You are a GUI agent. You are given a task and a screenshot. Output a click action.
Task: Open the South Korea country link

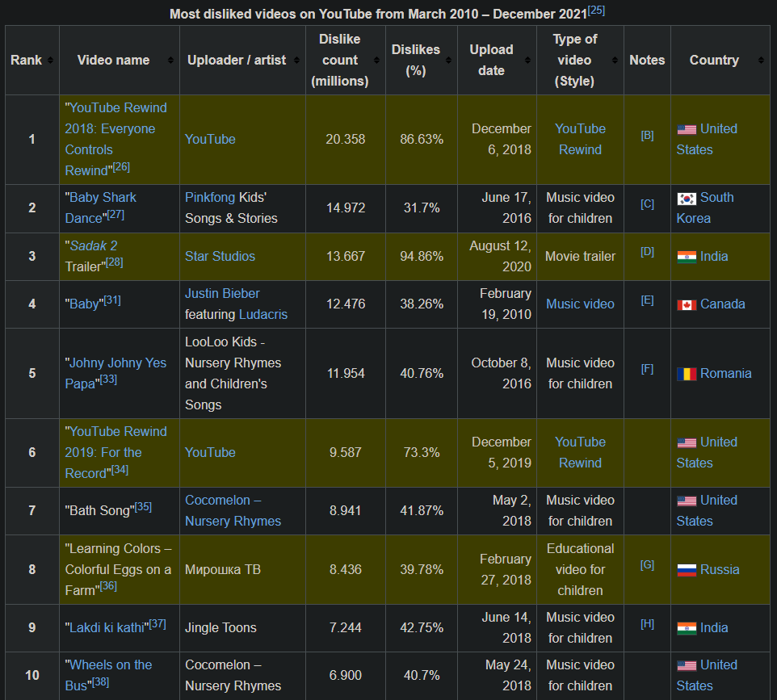point(705,208)
